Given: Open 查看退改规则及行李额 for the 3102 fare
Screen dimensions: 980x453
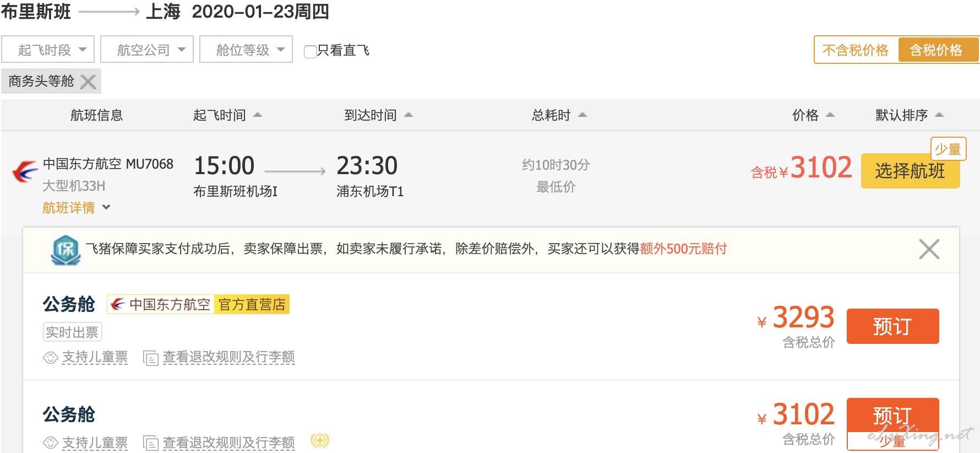Looking at the screenshot, I should (229, 443).
